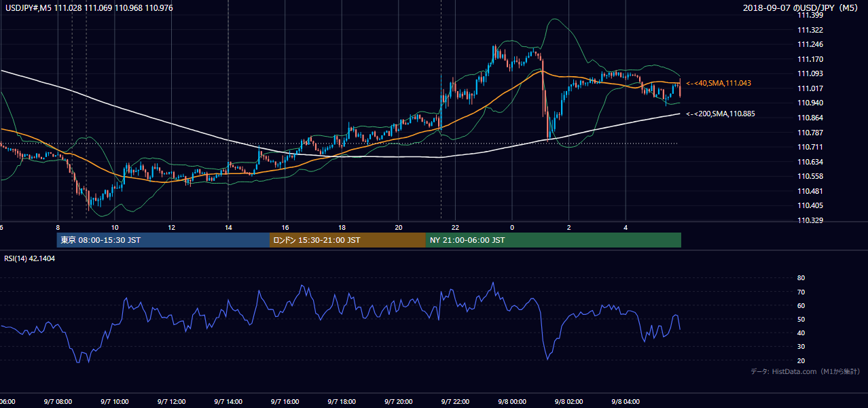The width and height of the screenshot is (868, 408).
Task: Click price axis value 110.634
Action: coord(810,162)
